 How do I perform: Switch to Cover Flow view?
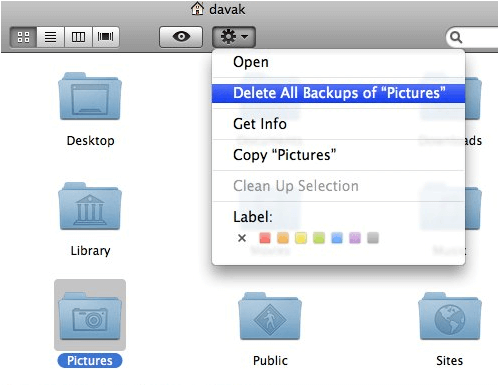105,37
